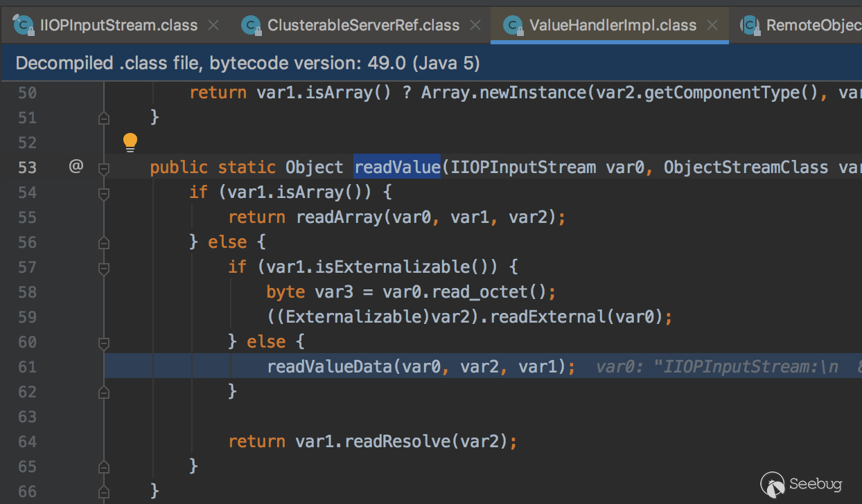
Task: Toggle fold end marker on line 62
Action: pyautogui.click(x=104, y=392)
